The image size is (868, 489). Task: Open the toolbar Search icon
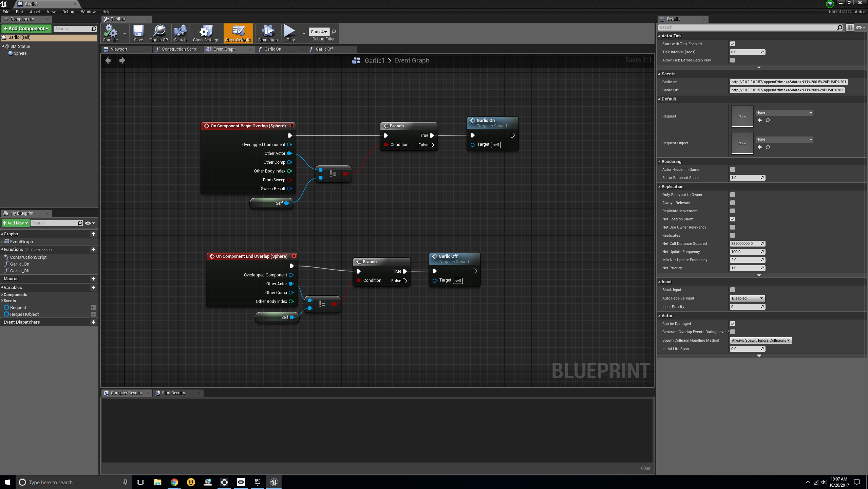180,33
